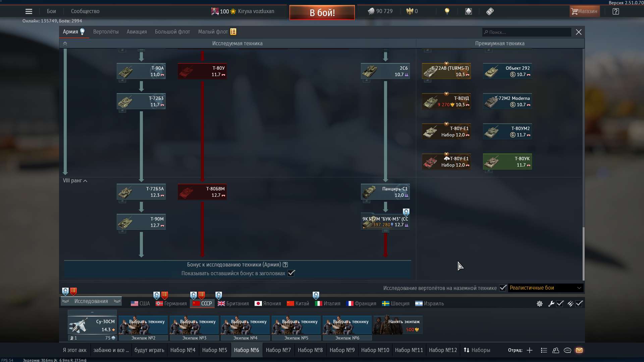644x362 pixels.
Task: Click the 'Поиск...' search field
Action: click(526, 32)
